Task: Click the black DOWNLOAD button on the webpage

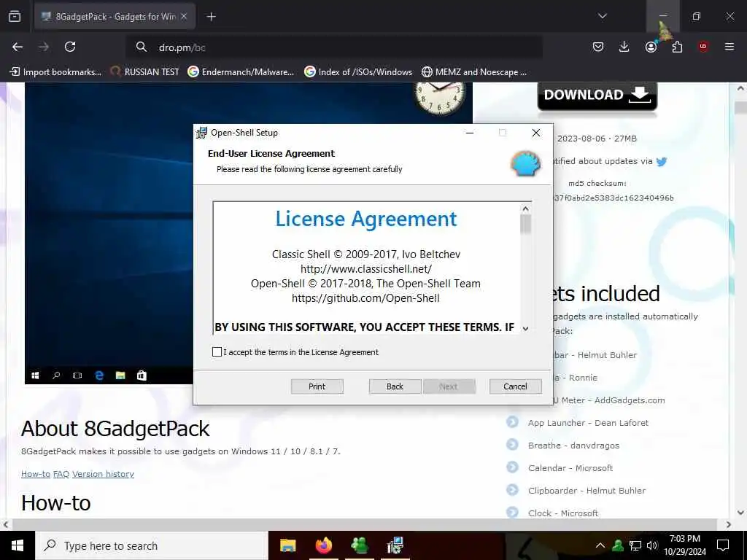Action: [597, 96]
